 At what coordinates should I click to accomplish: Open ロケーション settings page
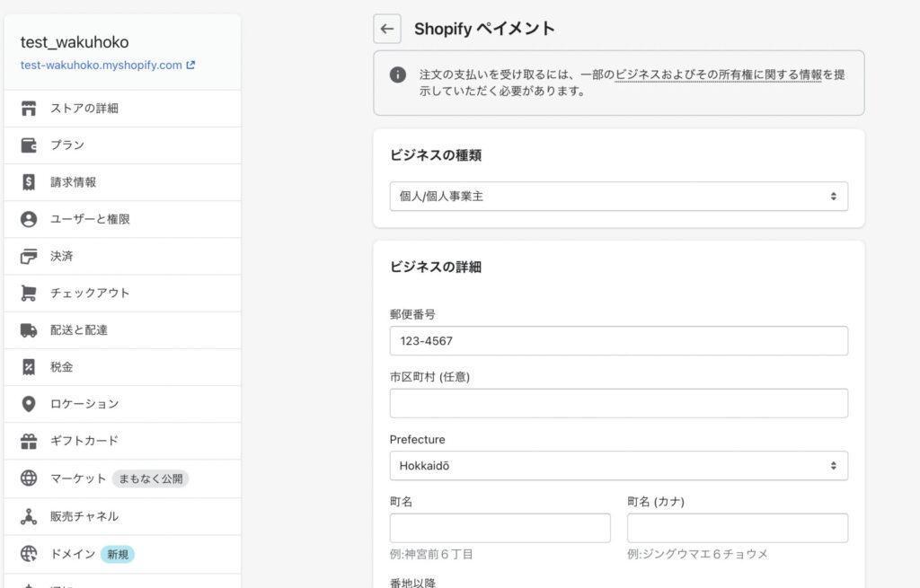click(122, 404)
